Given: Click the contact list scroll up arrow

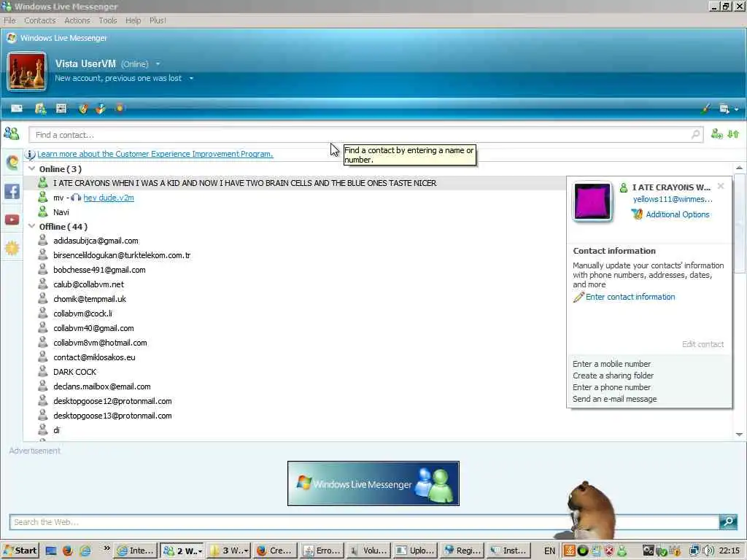Looking at the screenshot, I should (x=739, y=168).
